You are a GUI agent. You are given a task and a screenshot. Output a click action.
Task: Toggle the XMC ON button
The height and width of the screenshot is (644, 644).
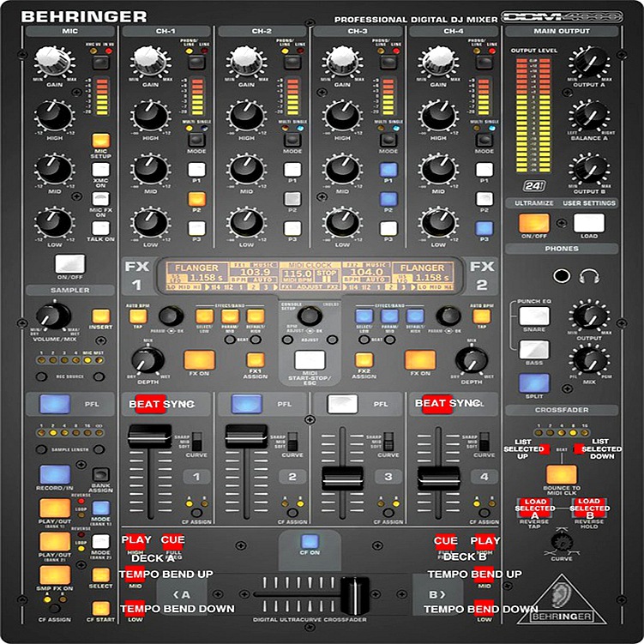pyautogui.click(x=100, y=169)
